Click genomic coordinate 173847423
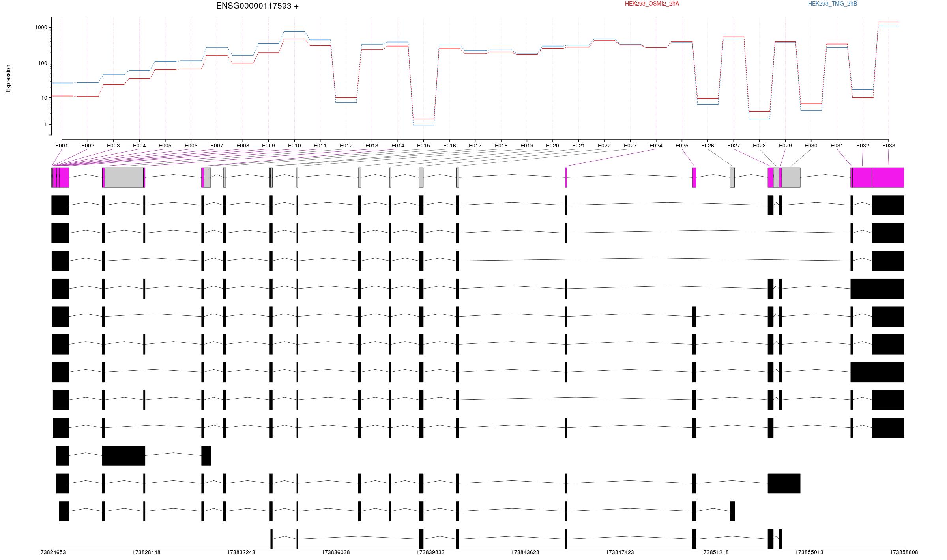 [x=620, y=553]
